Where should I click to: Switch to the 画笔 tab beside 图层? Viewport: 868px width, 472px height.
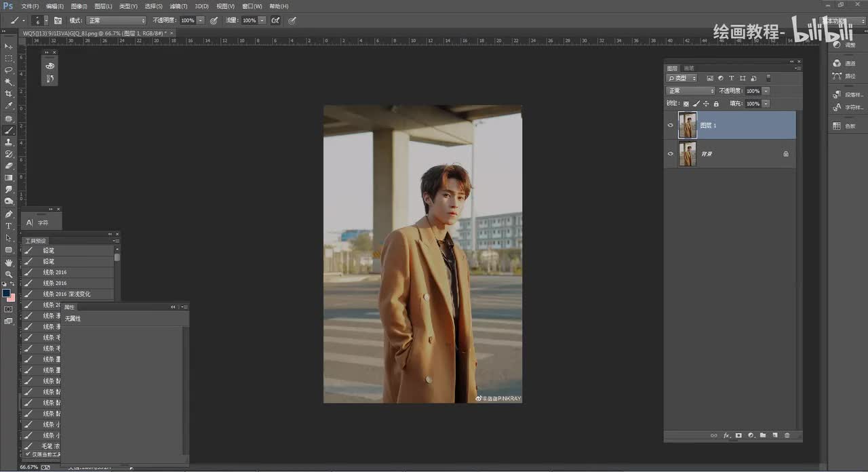[689, 68]
